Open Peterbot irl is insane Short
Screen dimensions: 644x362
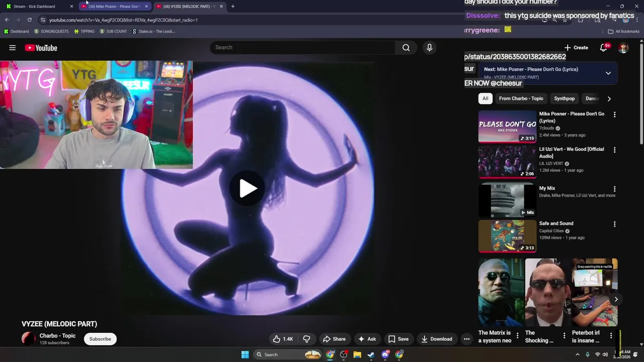[594, 292]
